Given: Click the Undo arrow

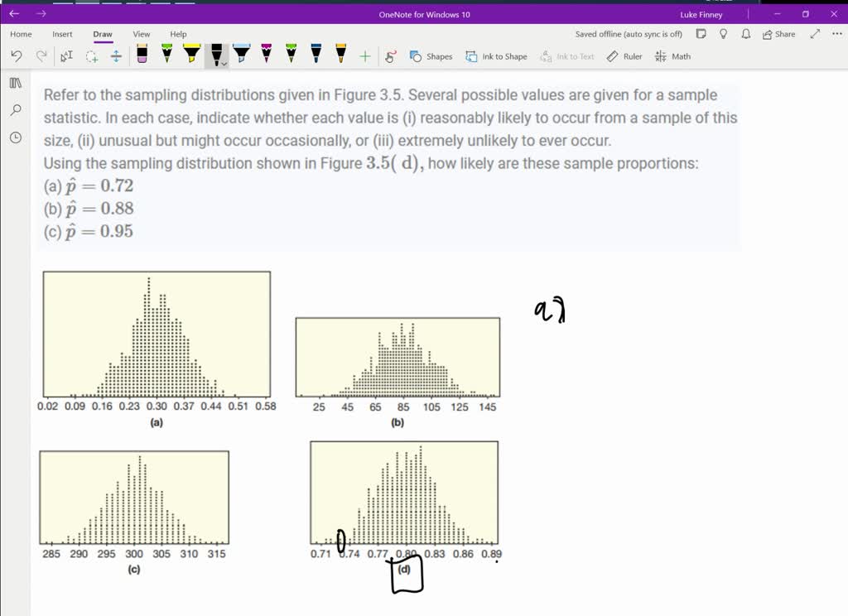Looking at the screenshot, I should click(15, 55).
